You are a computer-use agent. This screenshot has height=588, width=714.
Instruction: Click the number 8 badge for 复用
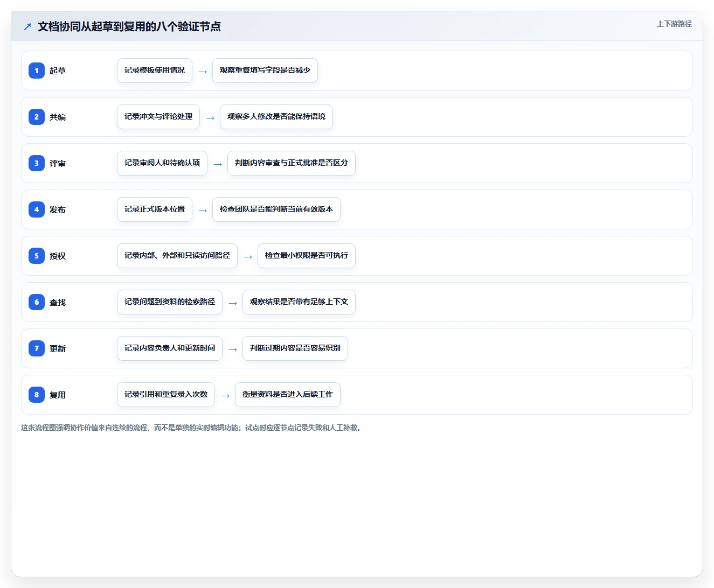click(x=37, y=395)
